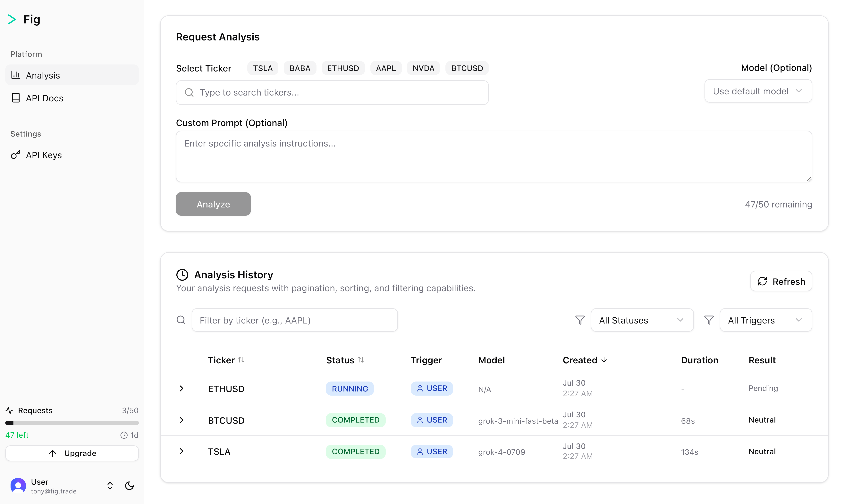
Task: Click the API Docs book icon
Action: coord(16,98)
